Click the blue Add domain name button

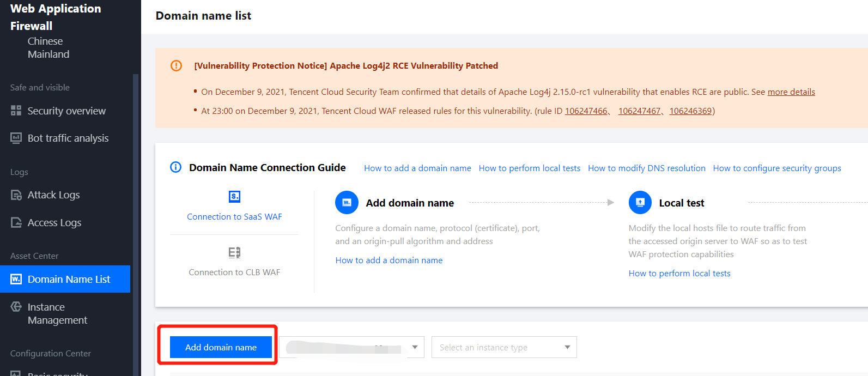(x=221, y=347)
